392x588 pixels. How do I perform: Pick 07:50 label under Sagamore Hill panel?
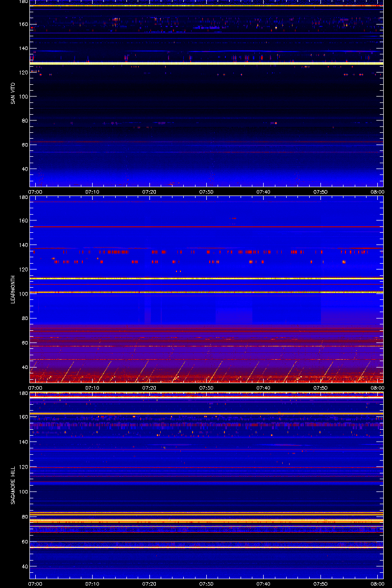click(x=321, y=584)
